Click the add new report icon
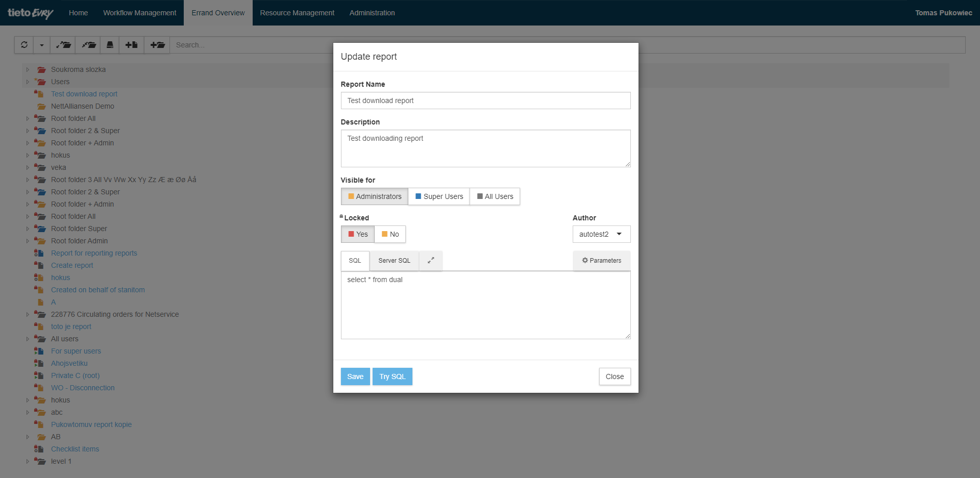The width and height of the screenshot is (980, 478). tap(132, 45)
